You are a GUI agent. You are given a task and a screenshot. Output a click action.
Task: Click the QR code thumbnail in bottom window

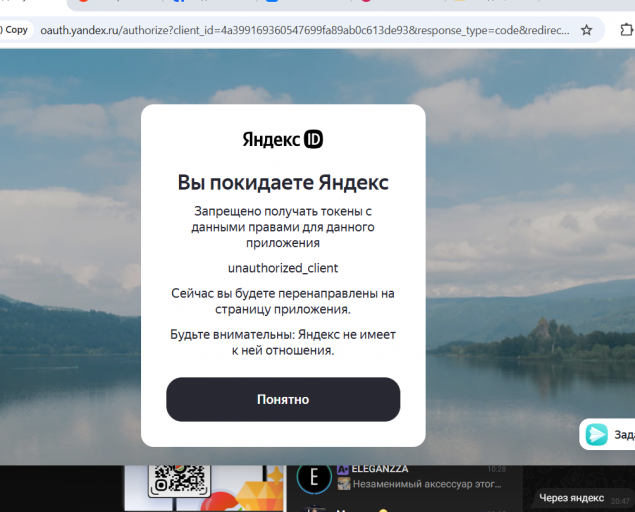tap(179, 481)
